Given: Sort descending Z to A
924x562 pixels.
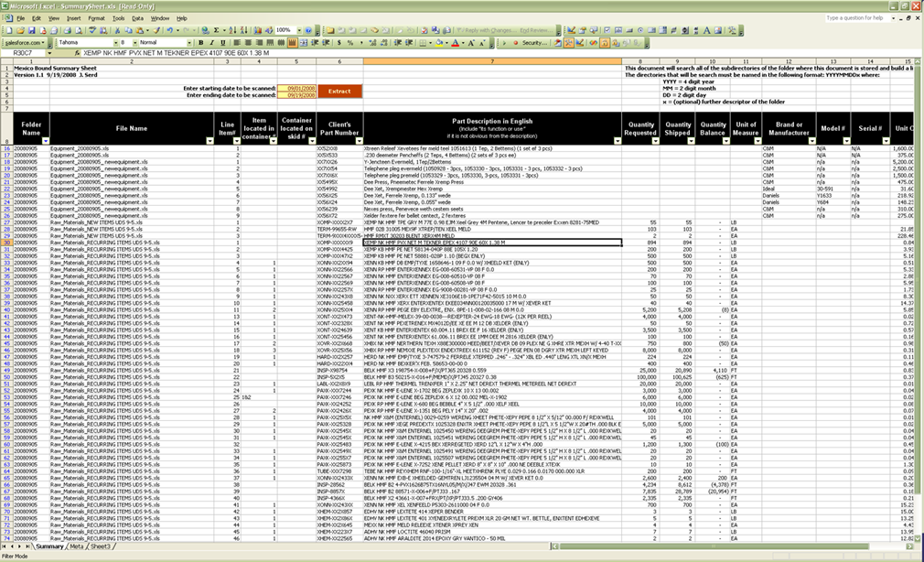Looking at the screenshot, I should coord(244,30).
